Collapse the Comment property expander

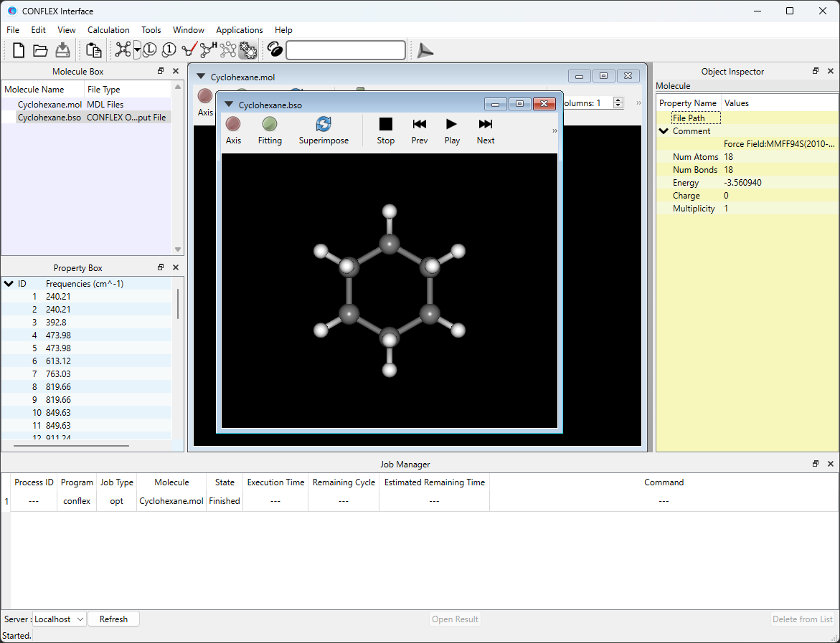point(664,131)
